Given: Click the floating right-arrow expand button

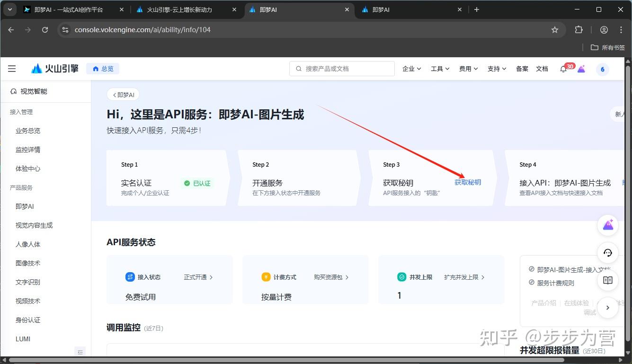Looking at the screenshot, I should [x=608, y=308].
